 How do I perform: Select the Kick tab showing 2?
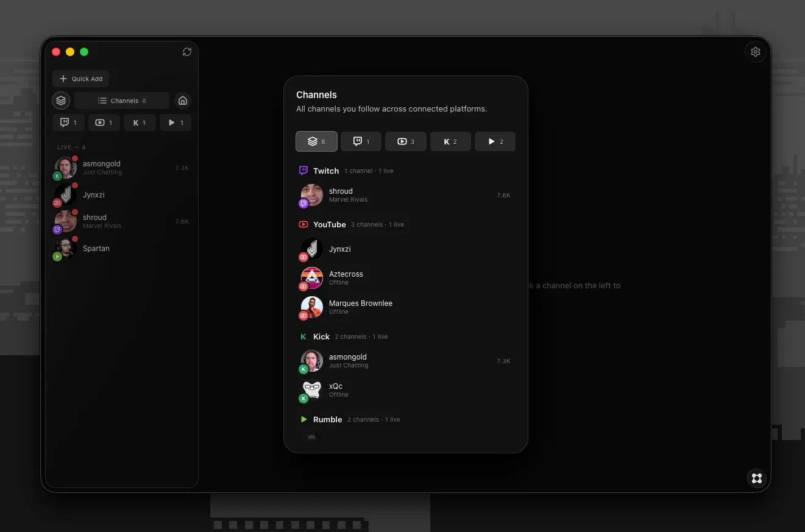coord(450,141)
